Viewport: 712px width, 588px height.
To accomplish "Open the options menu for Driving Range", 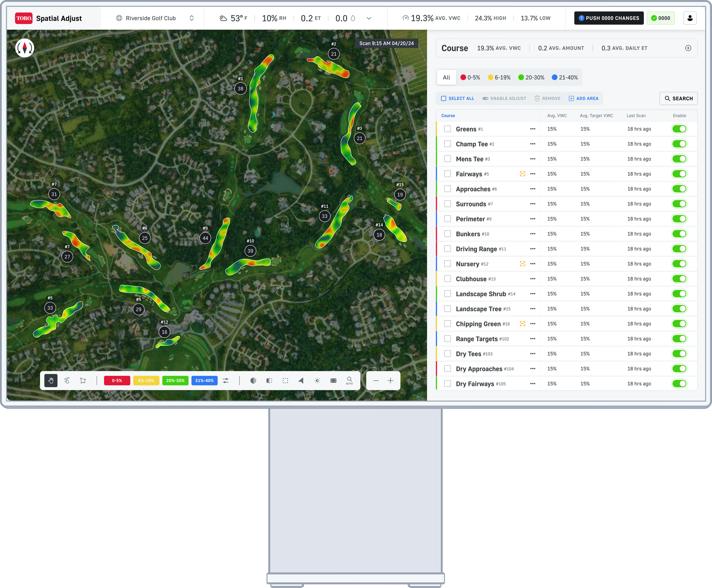I will [533, 249].
